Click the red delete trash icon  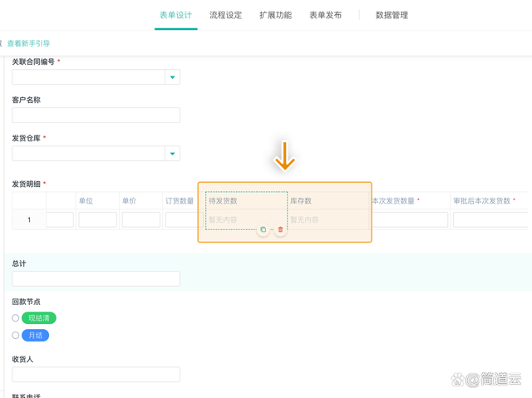280,229
